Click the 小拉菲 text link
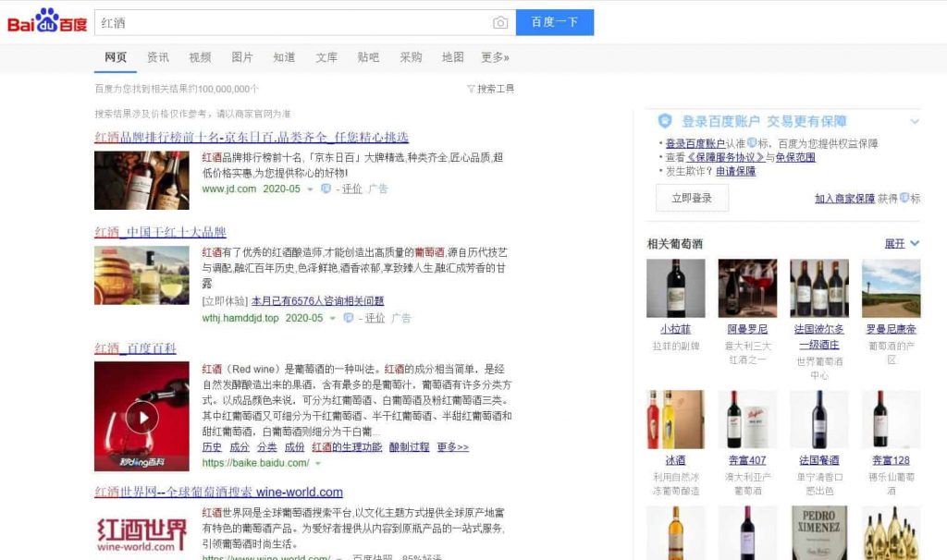 tap(676, 330)
